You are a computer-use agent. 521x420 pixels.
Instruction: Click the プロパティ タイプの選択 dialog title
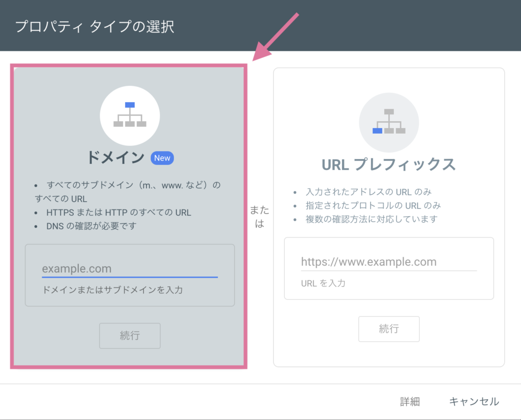pos(95,26)
